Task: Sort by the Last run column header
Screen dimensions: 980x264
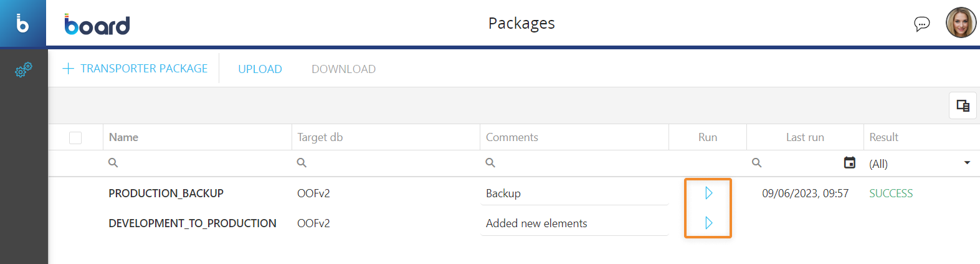Action: [x=804, y=137]
